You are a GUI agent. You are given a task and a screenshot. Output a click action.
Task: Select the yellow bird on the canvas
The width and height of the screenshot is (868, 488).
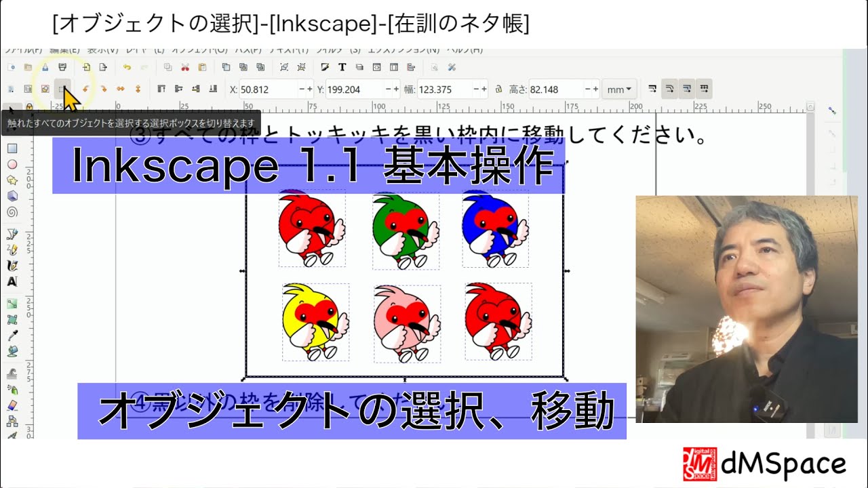(x=315, y=321)
